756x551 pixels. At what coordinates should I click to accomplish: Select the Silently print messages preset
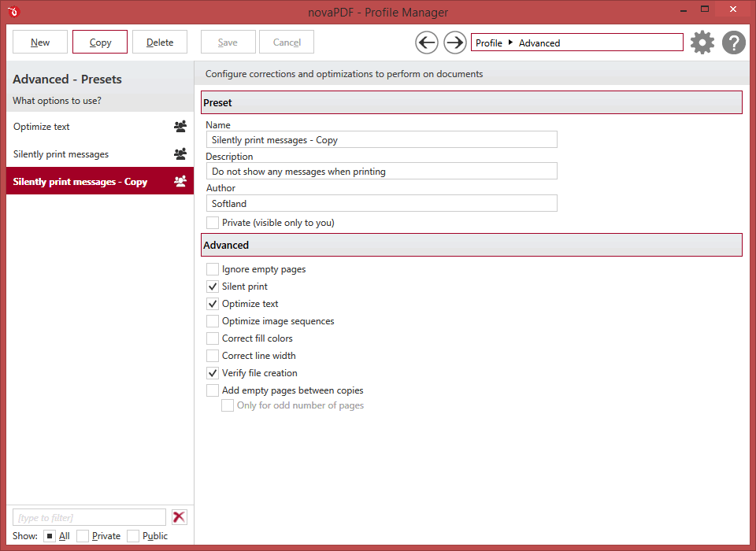[x=100, y=153]
